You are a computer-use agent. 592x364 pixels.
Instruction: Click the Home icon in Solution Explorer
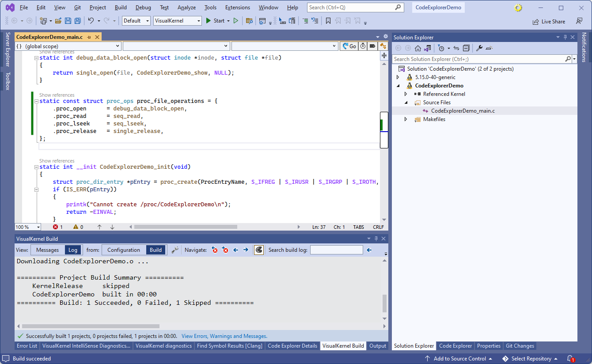(x=417, y=48)
